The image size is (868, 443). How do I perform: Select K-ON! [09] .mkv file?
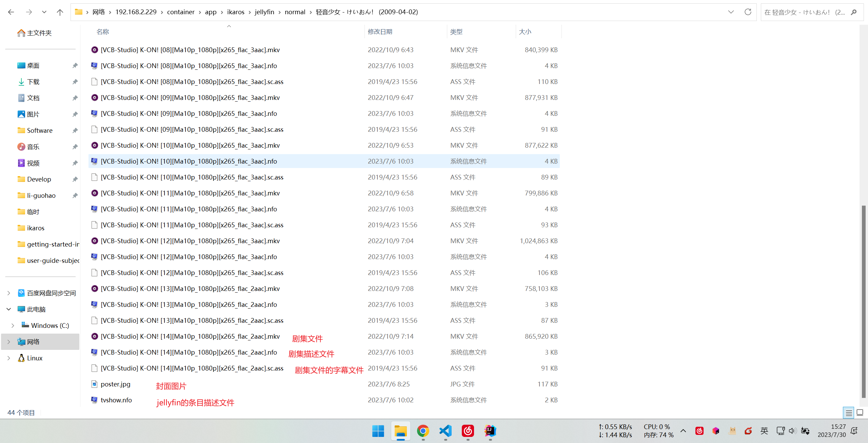point(190,98)
